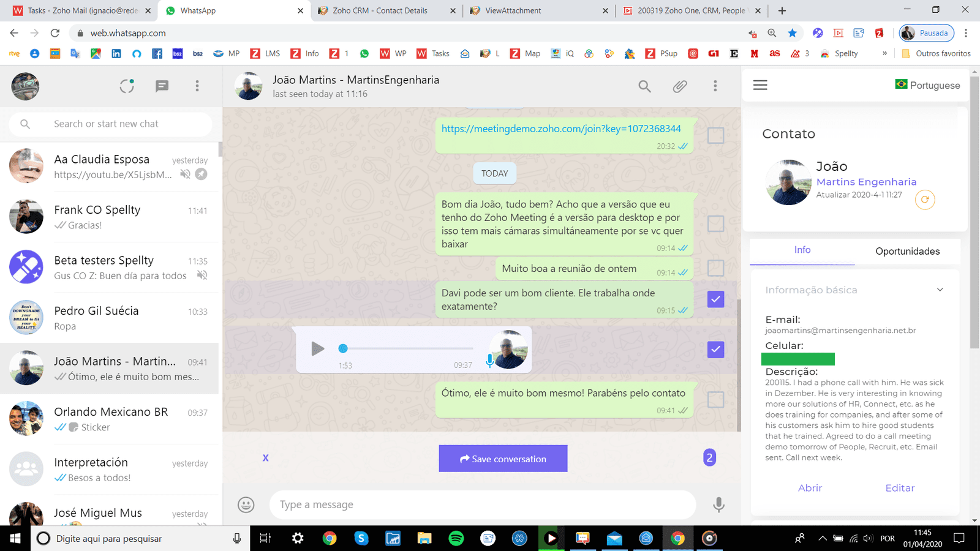Open the Zoho meeting link
Image resolution: width=980 pixels, height=551 pixels.
click(561, 129)
